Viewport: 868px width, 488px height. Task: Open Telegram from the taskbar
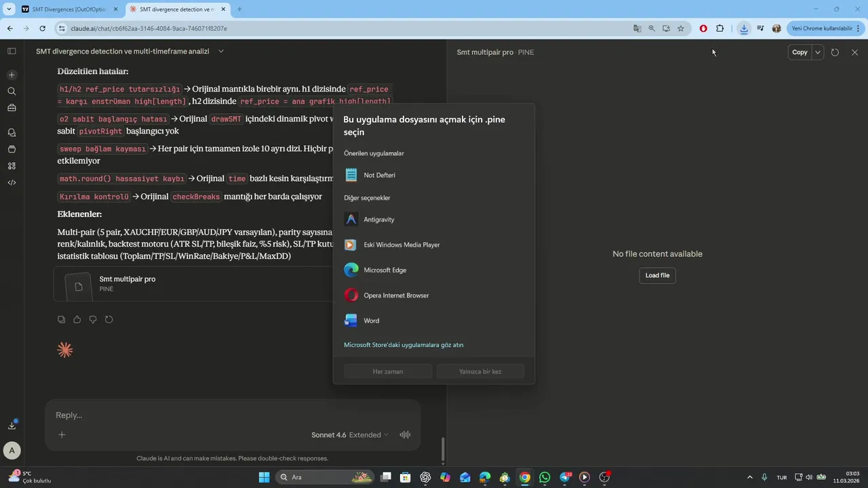pos(566,477)
